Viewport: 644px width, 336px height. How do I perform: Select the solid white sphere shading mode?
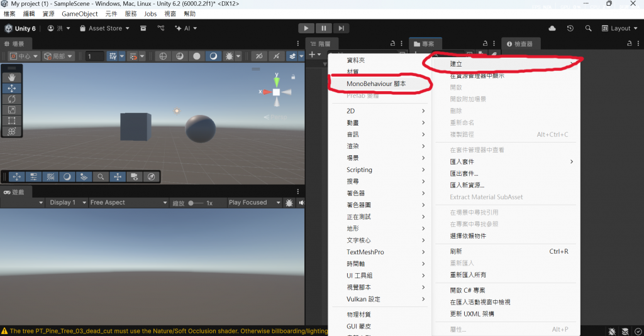click(197, 56)
